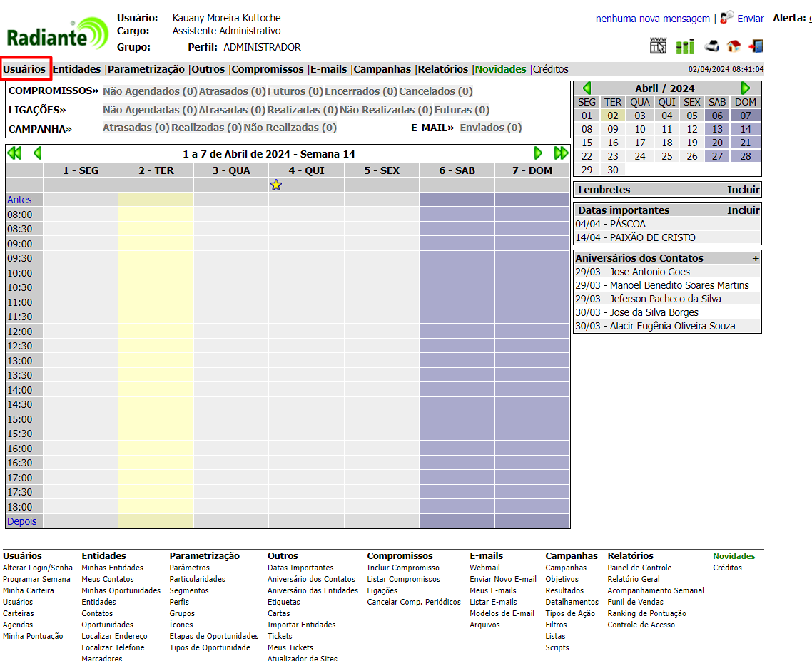Jump forward with double right green arrows

click(x=562, y=153)
